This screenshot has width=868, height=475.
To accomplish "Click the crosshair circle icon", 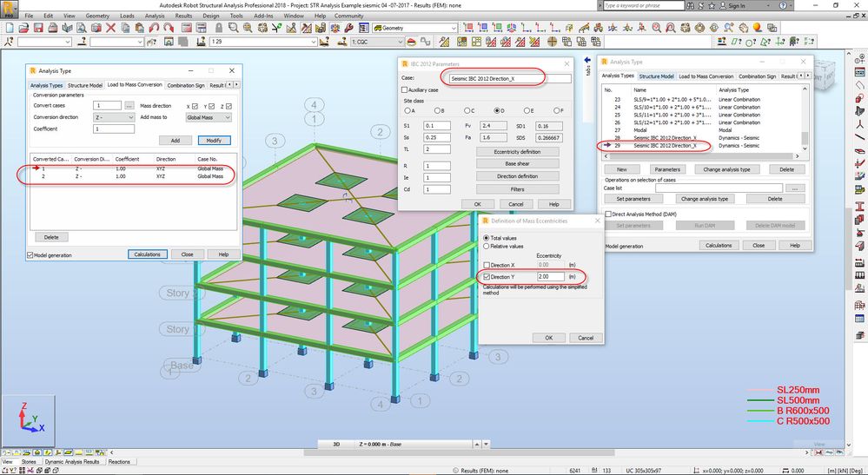I will tap(552, 42).
